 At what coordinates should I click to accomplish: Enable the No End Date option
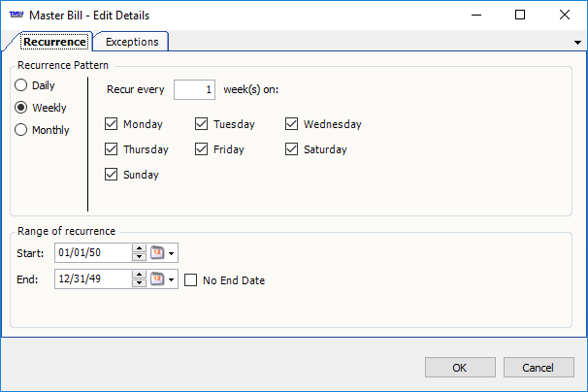click(190, 280)
